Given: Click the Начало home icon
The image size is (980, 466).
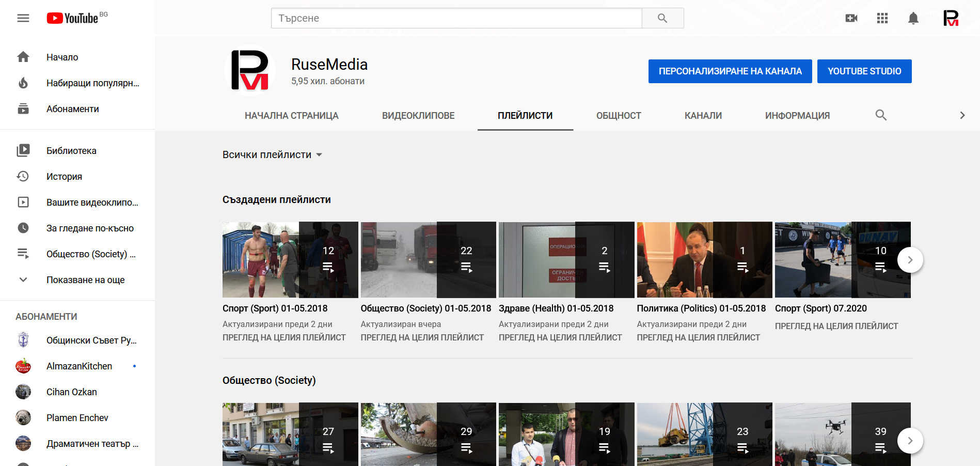Looking at the screenshot, I should (x=23, y=57).
